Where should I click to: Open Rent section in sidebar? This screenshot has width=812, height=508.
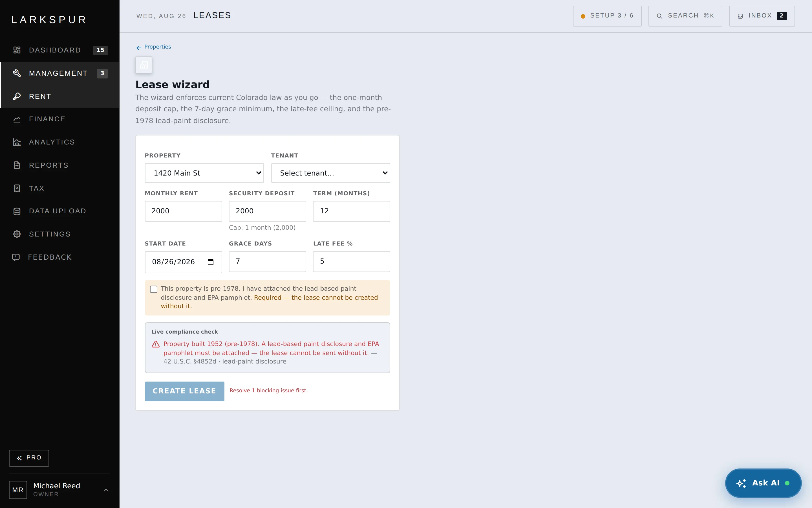pyautogui.click(x=60, y=97)
